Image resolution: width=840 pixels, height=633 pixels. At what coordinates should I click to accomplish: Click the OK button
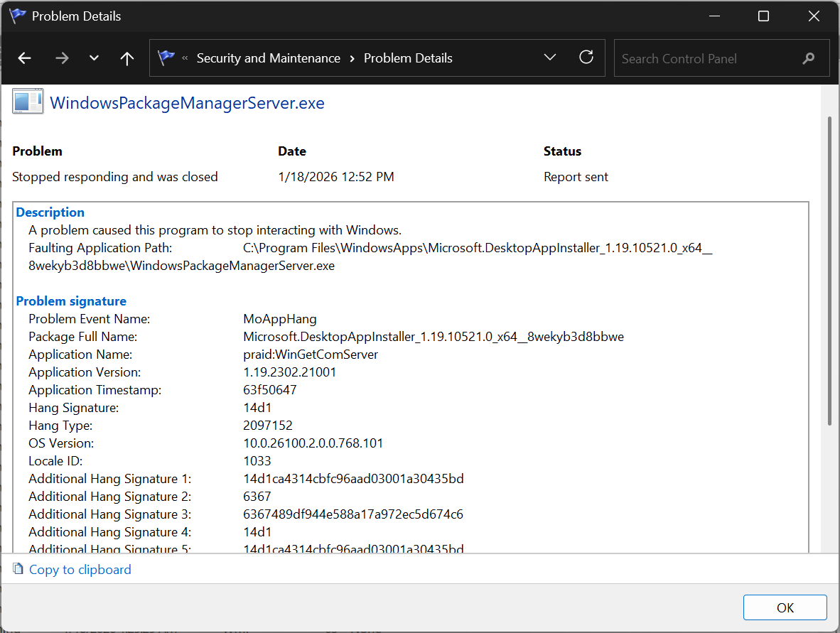(x=785, y=607)
